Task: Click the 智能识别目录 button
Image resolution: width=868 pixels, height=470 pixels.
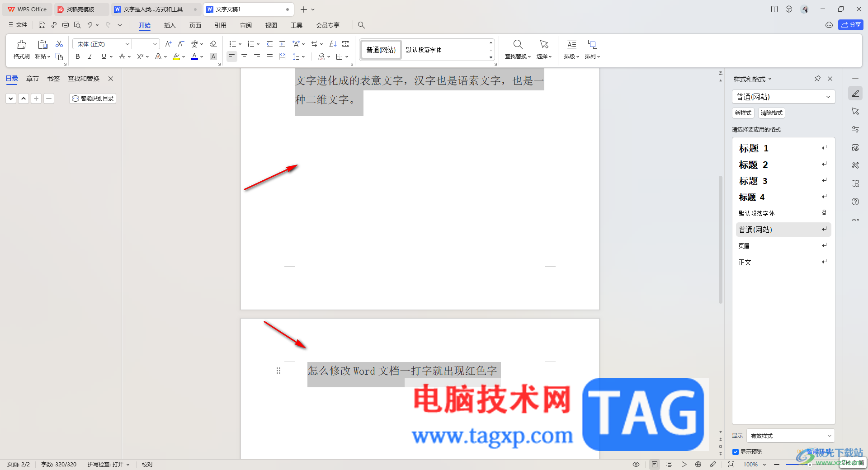Action: (x=93, y=98)
